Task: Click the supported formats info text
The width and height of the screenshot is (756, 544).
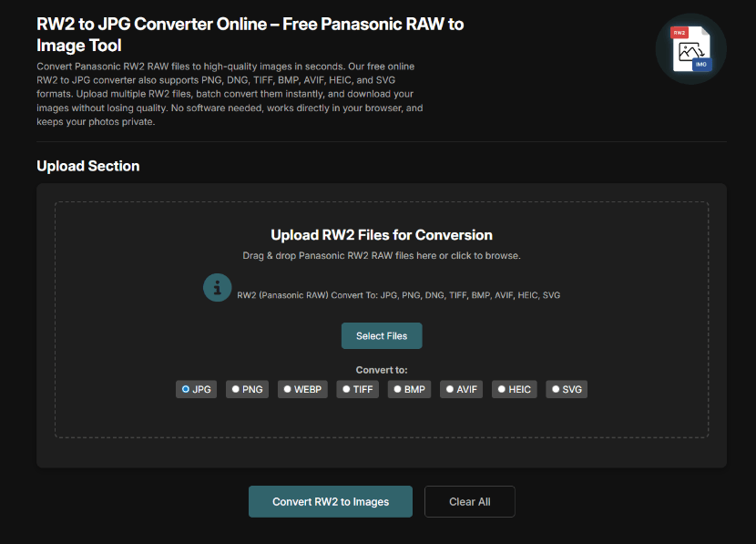Action: point(399,295)
